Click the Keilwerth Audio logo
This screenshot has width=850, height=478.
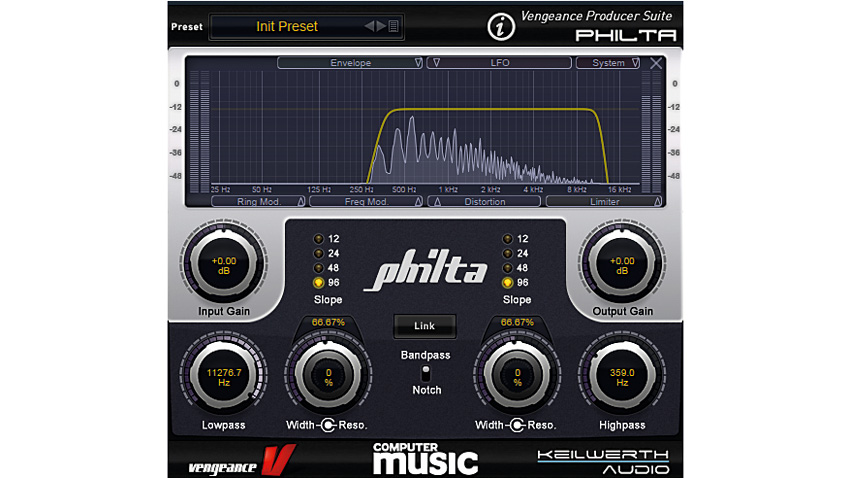(x=603, y=462)
